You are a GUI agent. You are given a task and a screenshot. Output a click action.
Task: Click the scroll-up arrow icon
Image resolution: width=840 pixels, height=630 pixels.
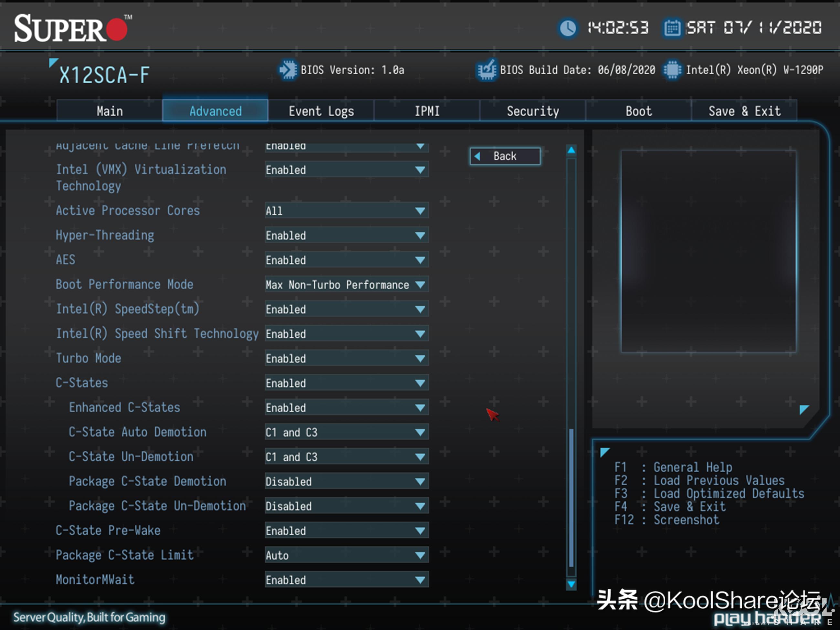click(x=571, y=150)
